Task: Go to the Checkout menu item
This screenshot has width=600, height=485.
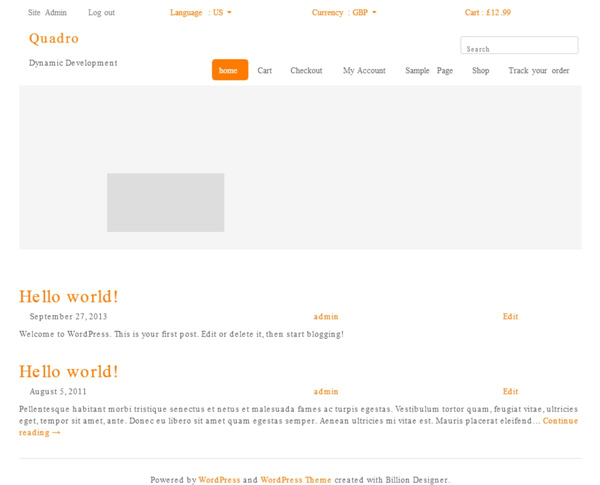Action: click(x=306, y=71)
